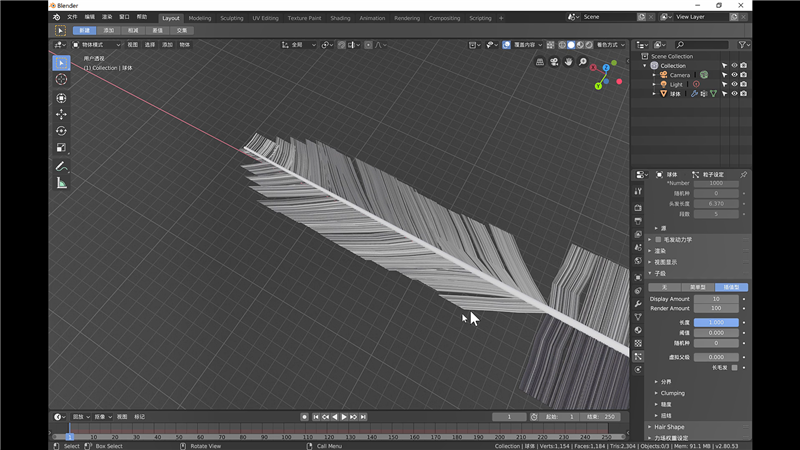Image resolution: width=800 pixels, height=450 pixels.
Task: Expand the 视图显示 panel
Action: click(665, 262)
